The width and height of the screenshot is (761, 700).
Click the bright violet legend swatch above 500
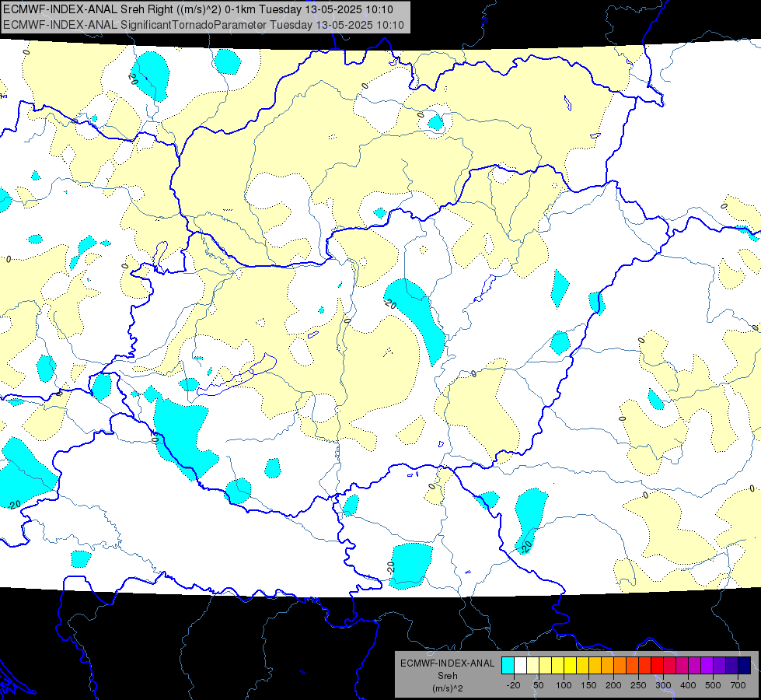click(x=707, y=666)
